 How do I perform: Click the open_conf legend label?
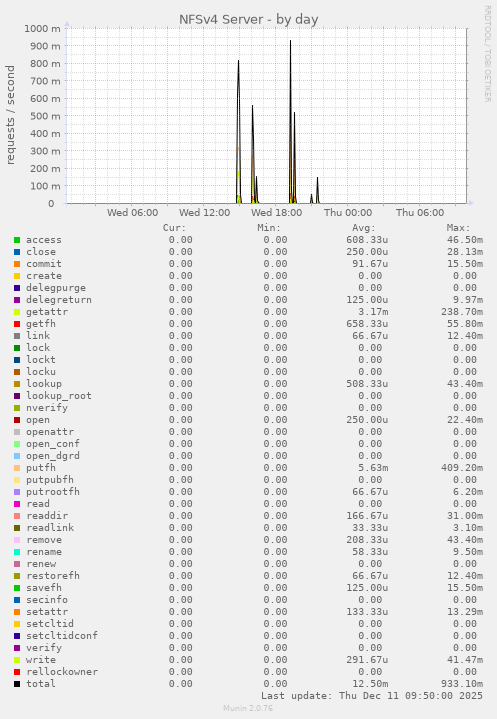[x=53, y=444]
